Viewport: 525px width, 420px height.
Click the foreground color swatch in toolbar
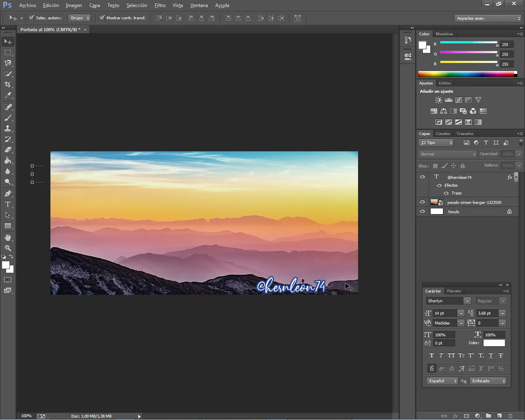coord(5,265)
